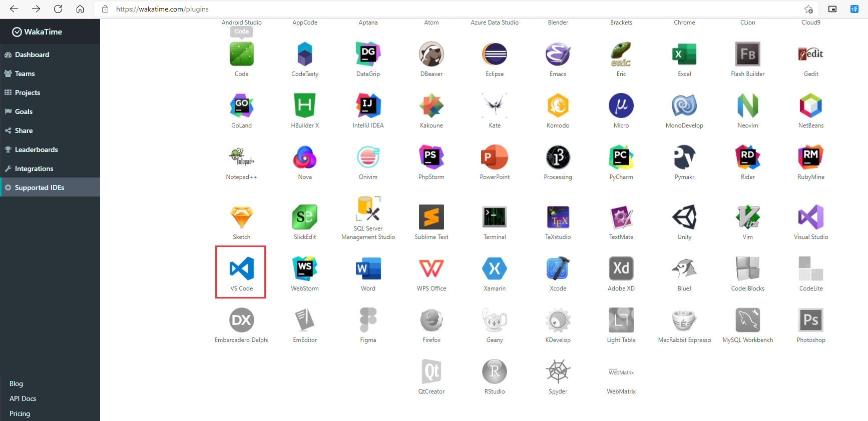Click the Spyder icon
This screenshot has width=868, height=421.
[558, 371]
